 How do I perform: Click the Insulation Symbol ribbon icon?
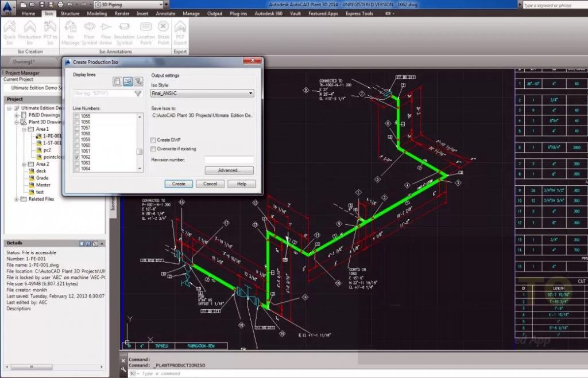coord(124,33)
